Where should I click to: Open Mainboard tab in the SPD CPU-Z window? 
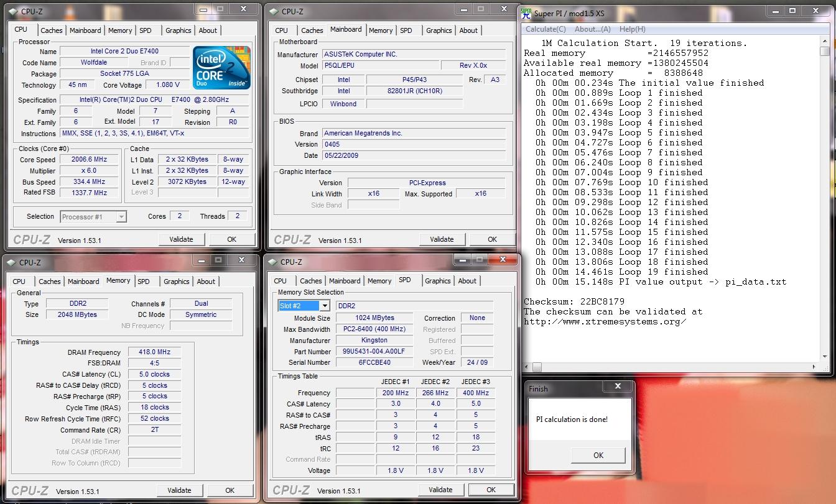click(345, 281)
